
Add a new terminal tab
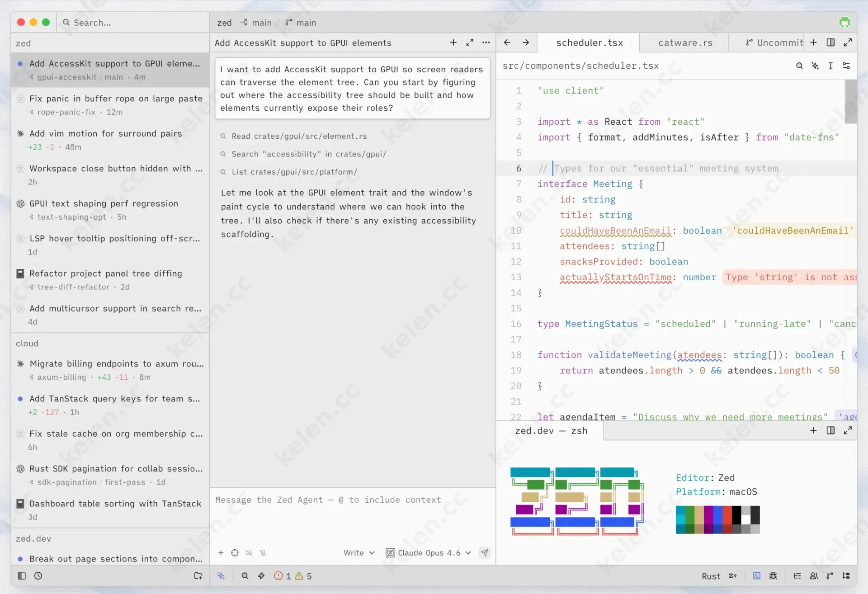(814, 430)
